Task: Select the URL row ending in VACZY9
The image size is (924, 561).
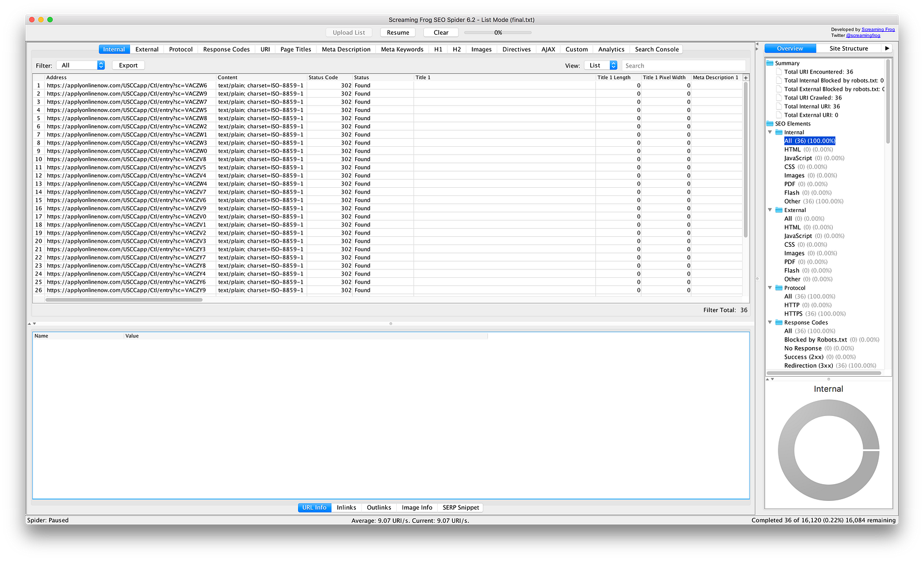Action: pos(387,291)
